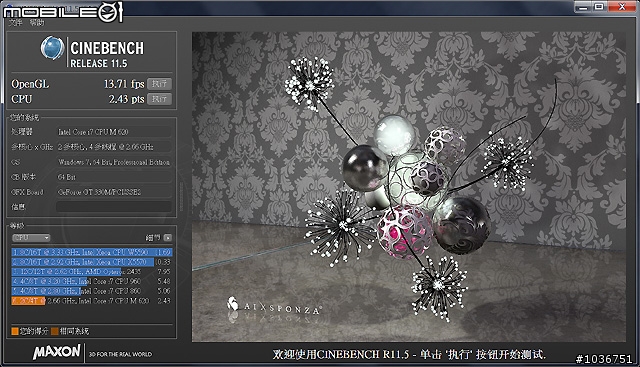Select the Core i7 CPU M 620 ranking row

click(x=92, y=301)
